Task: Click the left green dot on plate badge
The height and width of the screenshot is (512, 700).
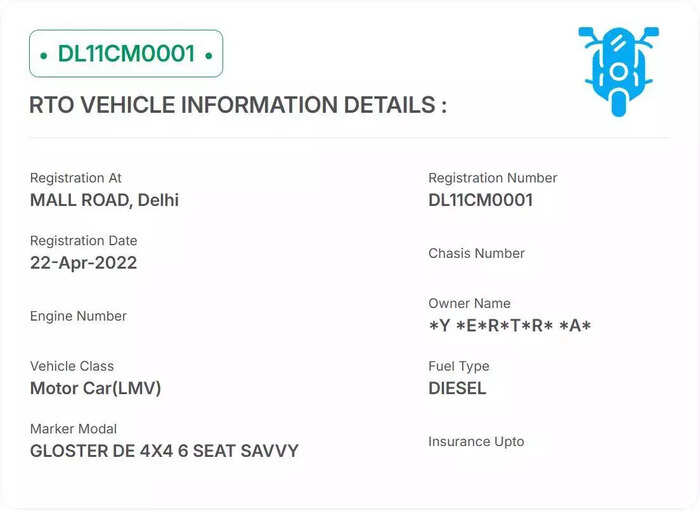Action: click(x=43, y=56)
